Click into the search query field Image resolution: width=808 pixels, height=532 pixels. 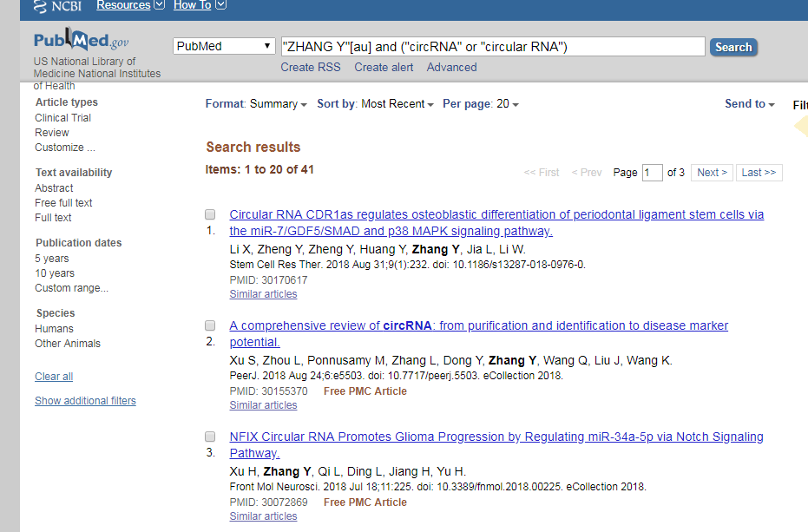point(492,47)
